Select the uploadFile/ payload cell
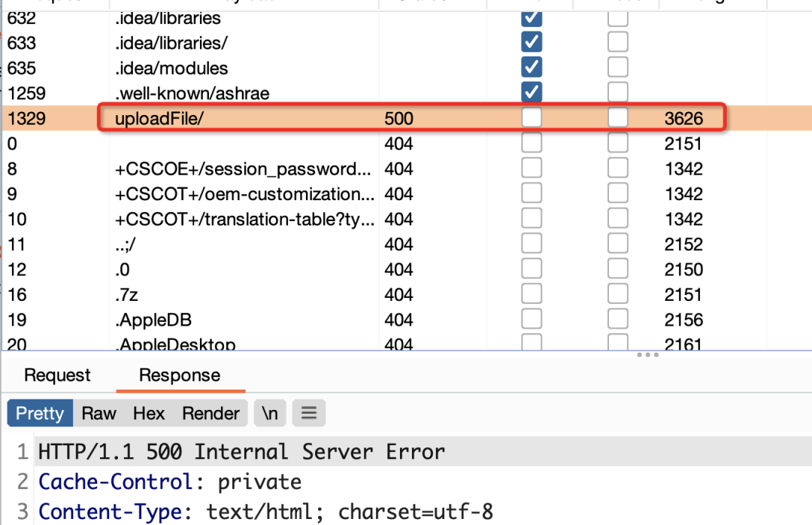This screenshot has height=525, width=812. coord(159,119)
